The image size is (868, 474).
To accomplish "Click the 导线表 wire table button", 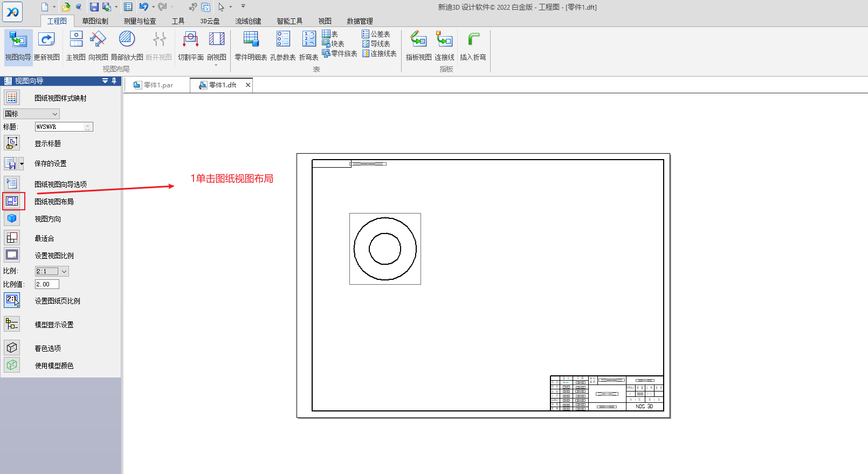I will coord(376,44).
